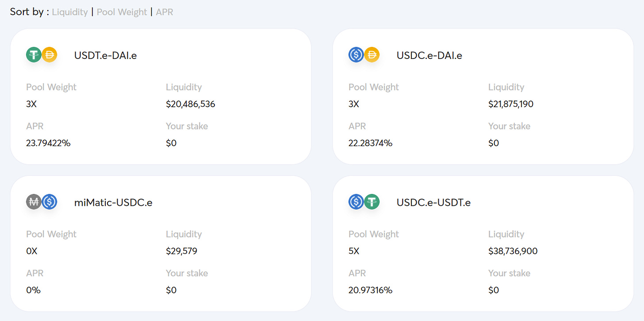Click the USDC icon in USDC.e-USDT.e card
644x321 pixels.
pos(356,202)
